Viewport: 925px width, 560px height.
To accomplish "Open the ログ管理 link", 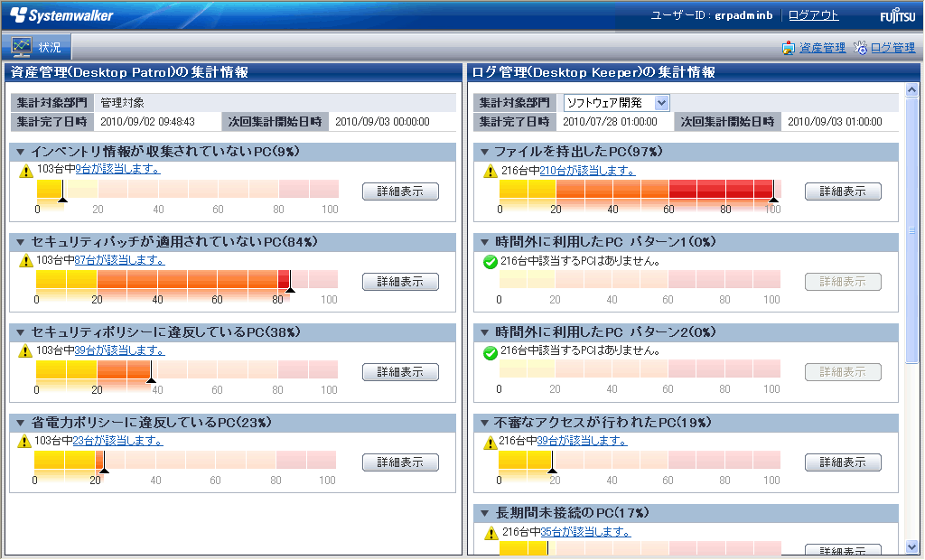I will [x=892, y=48].
